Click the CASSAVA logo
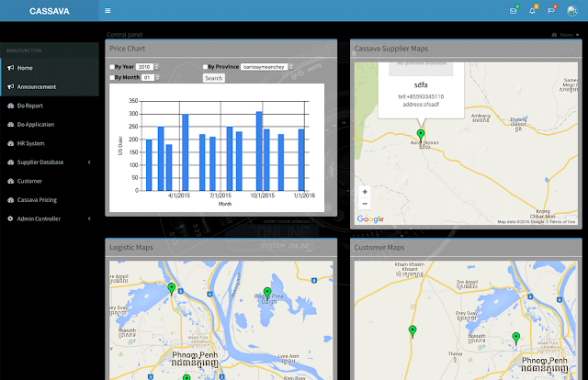This screenshot has width=588, height=380. pos(49,11)
